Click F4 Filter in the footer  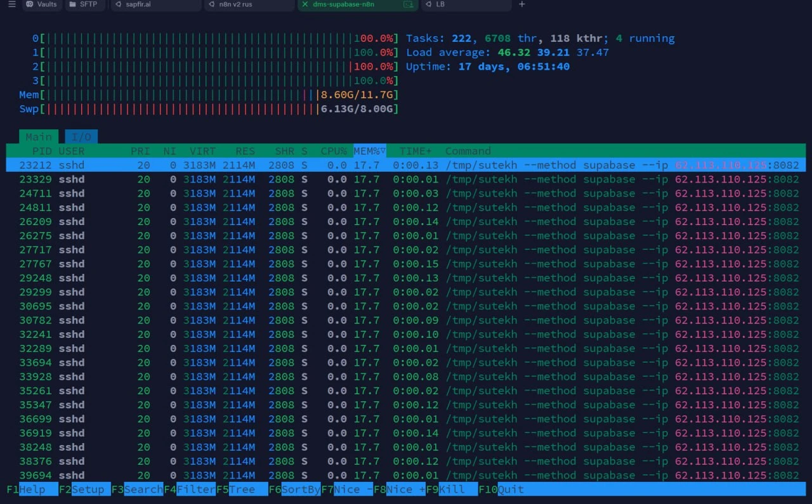click(x=190, y=489)
